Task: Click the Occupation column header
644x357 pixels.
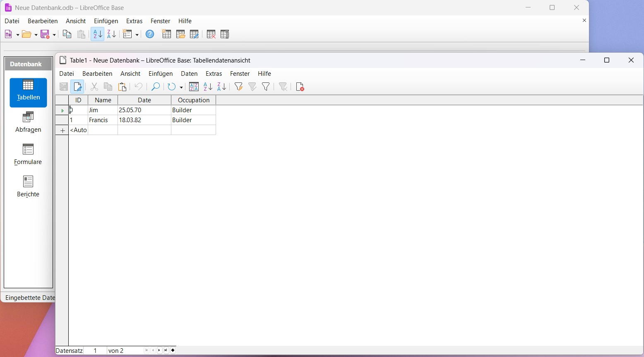Action: click(194, 100)
